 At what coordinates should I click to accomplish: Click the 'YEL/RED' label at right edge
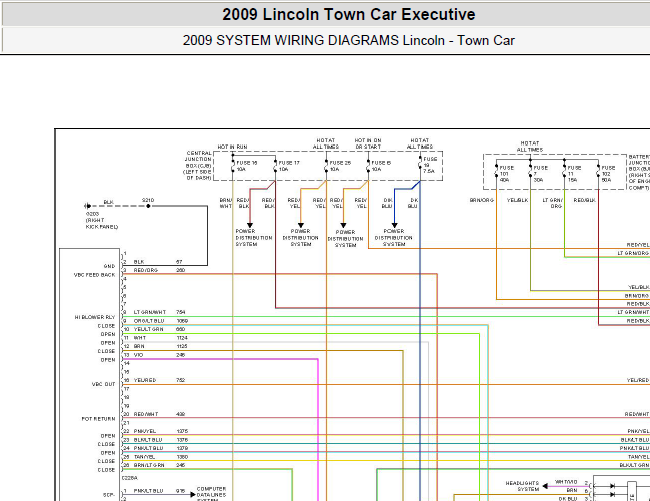(x=638, y=380)
